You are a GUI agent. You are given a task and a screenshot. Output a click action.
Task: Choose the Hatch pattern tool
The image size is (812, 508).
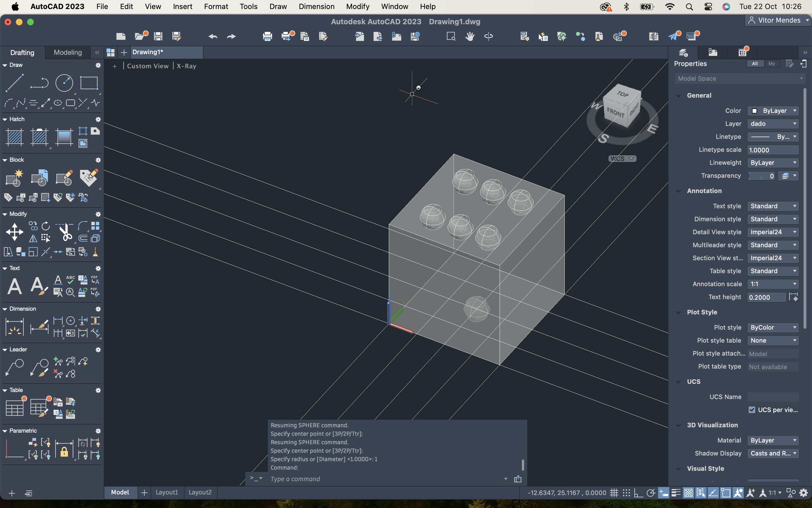click(14, 137)
